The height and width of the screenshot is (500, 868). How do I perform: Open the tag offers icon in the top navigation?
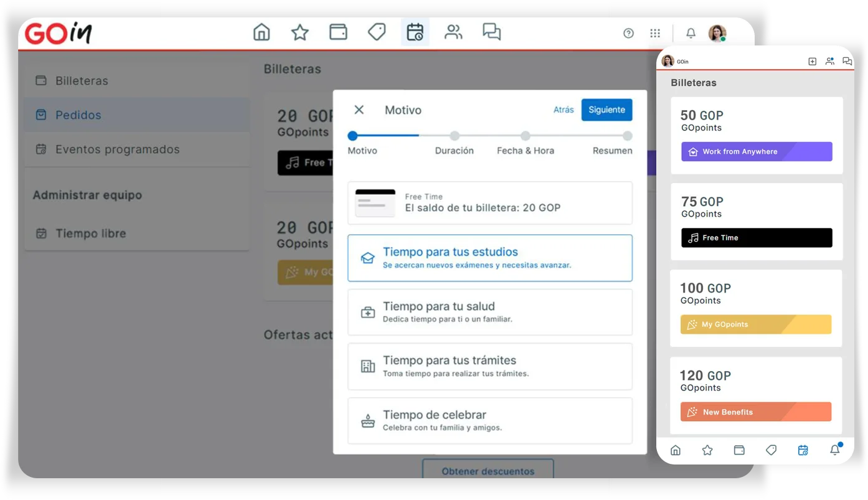(x=377, y=32)
